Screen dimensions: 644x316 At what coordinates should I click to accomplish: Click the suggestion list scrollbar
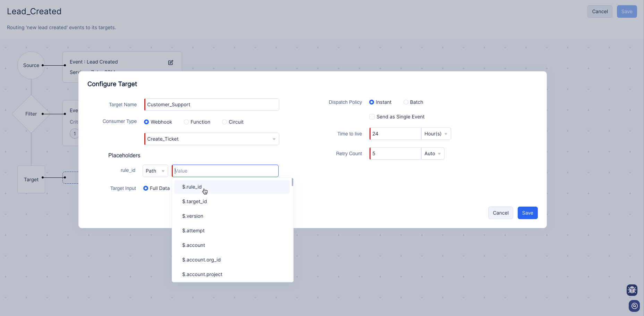coord(293,182)
